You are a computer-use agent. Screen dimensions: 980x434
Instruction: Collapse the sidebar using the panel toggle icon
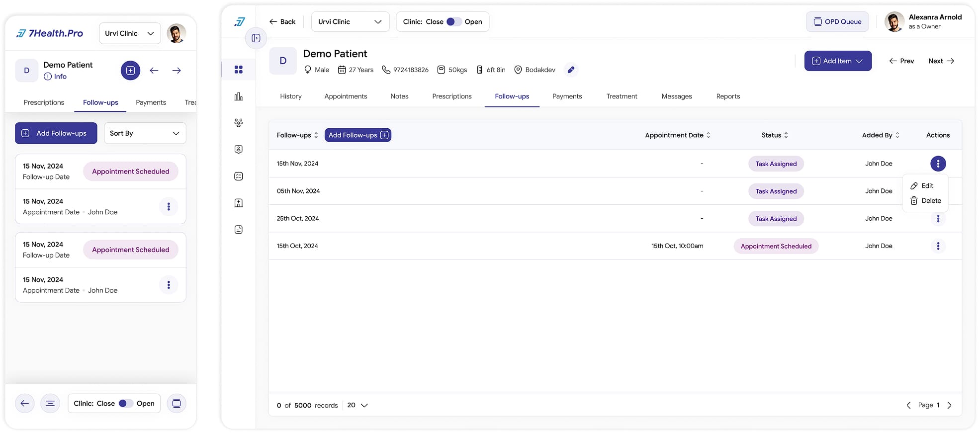pos(256,38)
